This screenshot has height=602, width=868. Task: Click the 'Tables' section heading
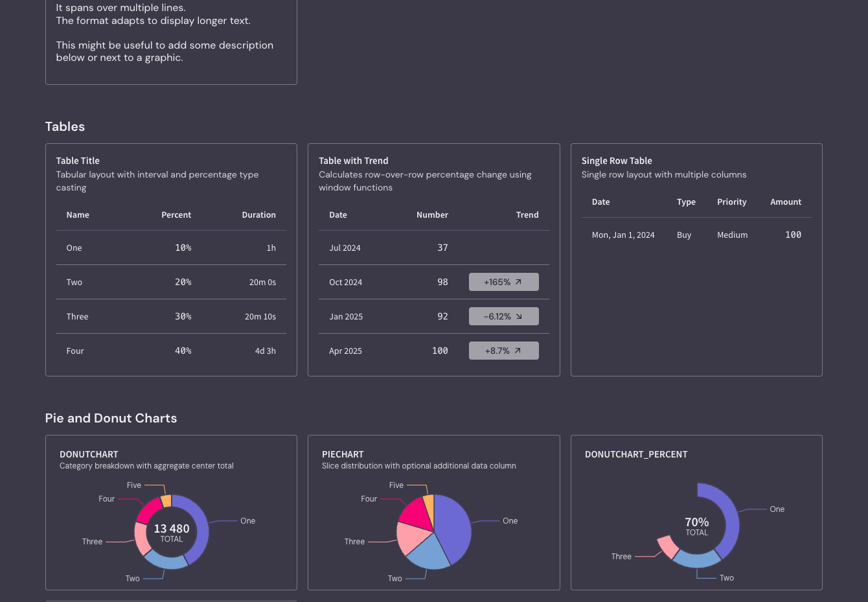pos(65,126)
